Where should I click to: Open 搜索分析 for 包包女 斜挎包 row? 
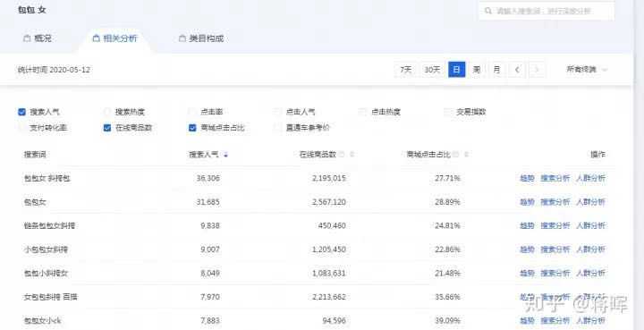point(555,178)
